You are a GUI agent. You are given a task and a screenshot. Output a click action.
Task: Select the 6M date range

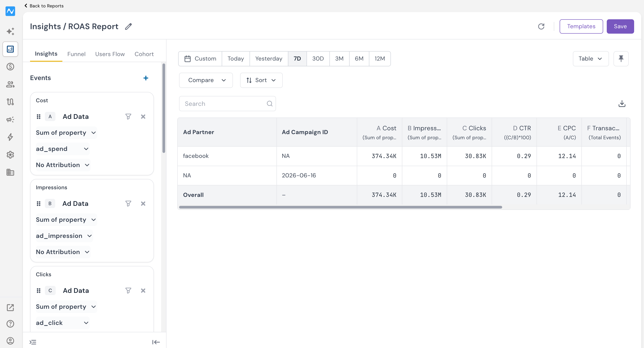359,59
